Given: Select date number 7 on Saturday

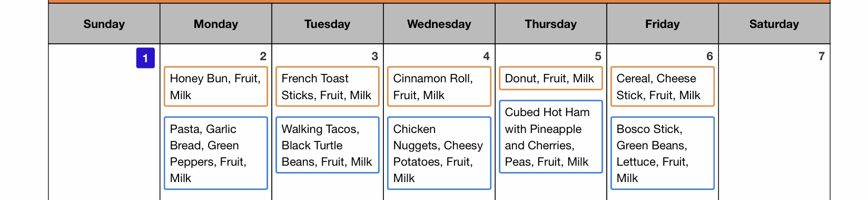Looking at the screenshot, I should [x=821, y=56].
